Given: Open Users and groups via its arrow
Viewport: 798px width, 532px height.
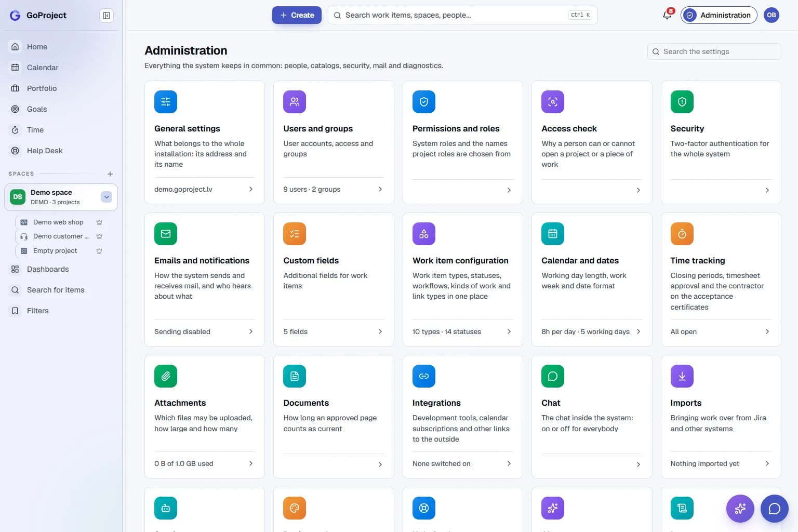Looking at the screenshot, I should coord(380,189).
